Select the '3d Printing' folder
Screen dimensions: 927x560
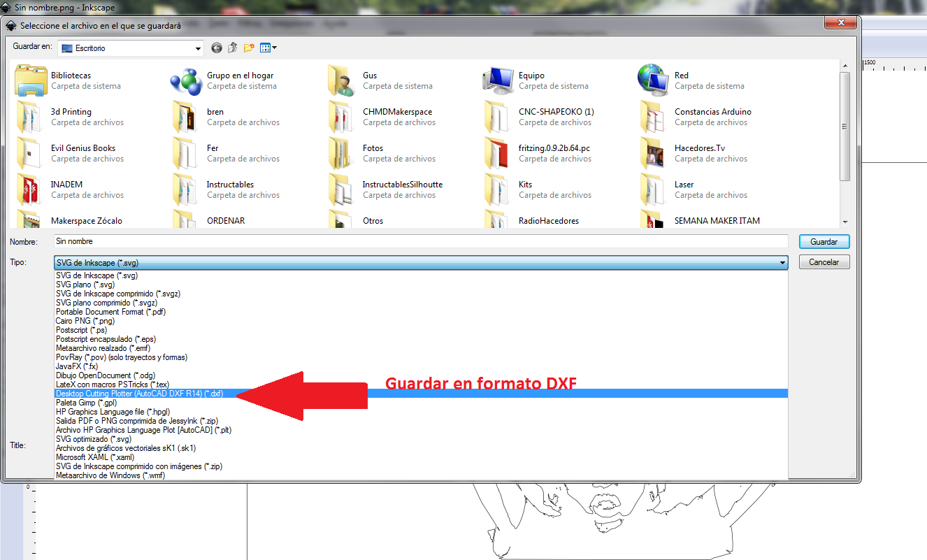(70, 117)
